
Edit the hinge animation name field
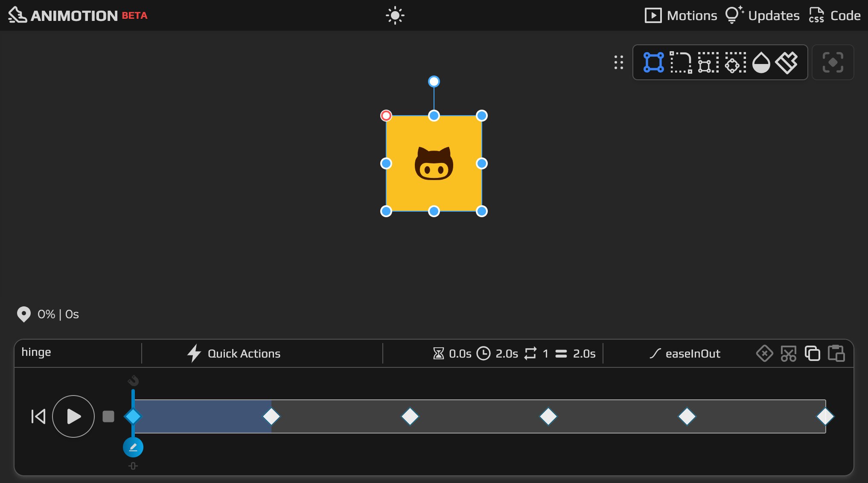point(78,352)
